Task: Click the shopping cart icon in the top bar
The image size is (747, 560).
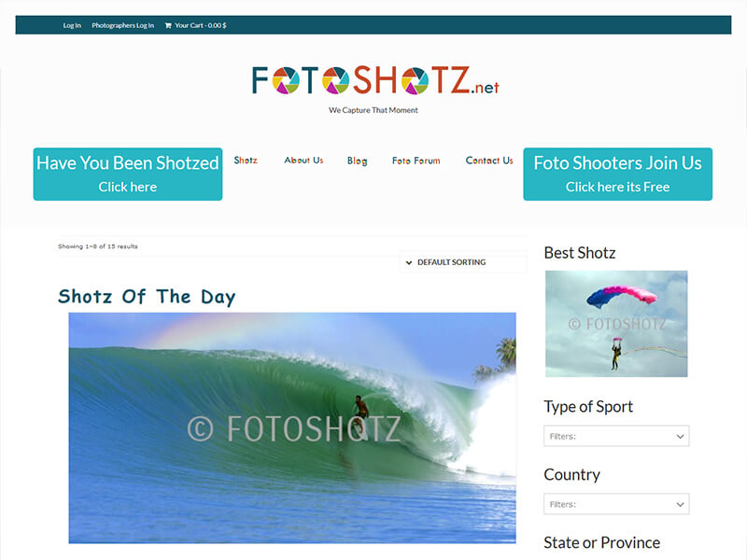Action: tap(168, 26)
